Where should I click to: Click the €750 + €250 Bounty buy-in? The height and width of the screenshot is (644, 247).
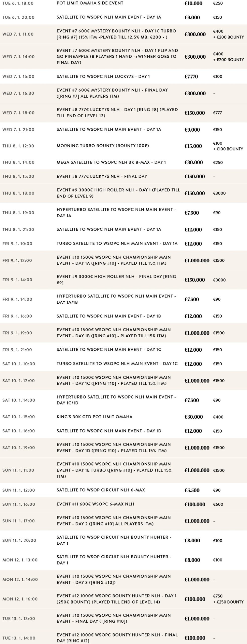pos(228,599)
